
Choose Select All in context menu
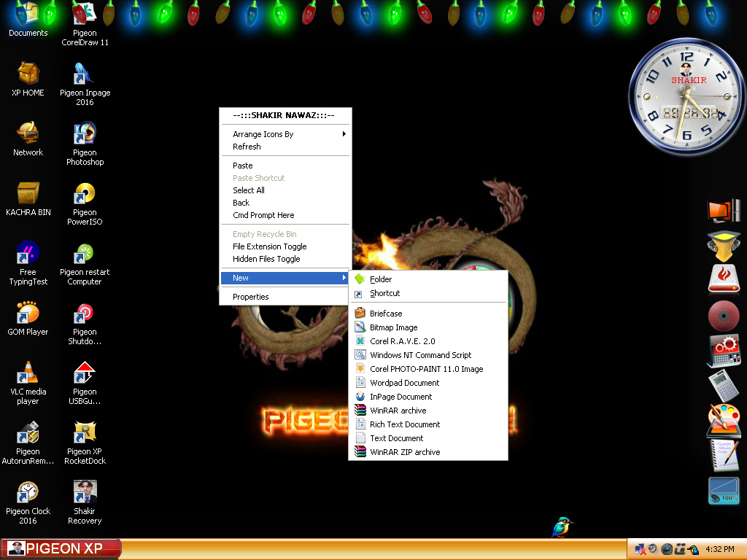pyautogui.click(x=285, y=190)
